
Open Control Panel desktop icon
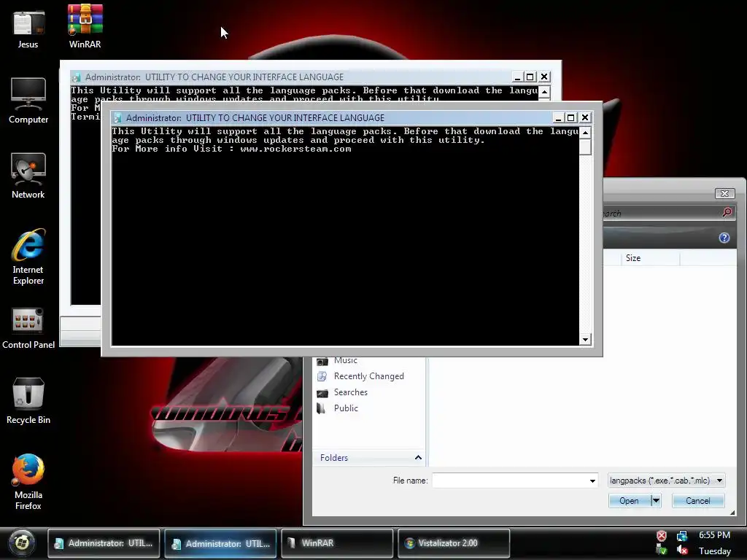28,328
